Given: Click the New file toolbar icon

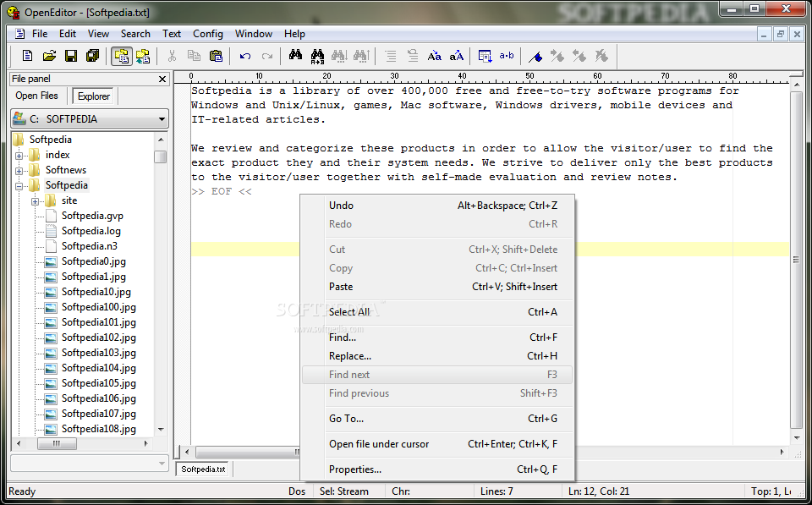Looking at the screenshot, I should 27,56.
